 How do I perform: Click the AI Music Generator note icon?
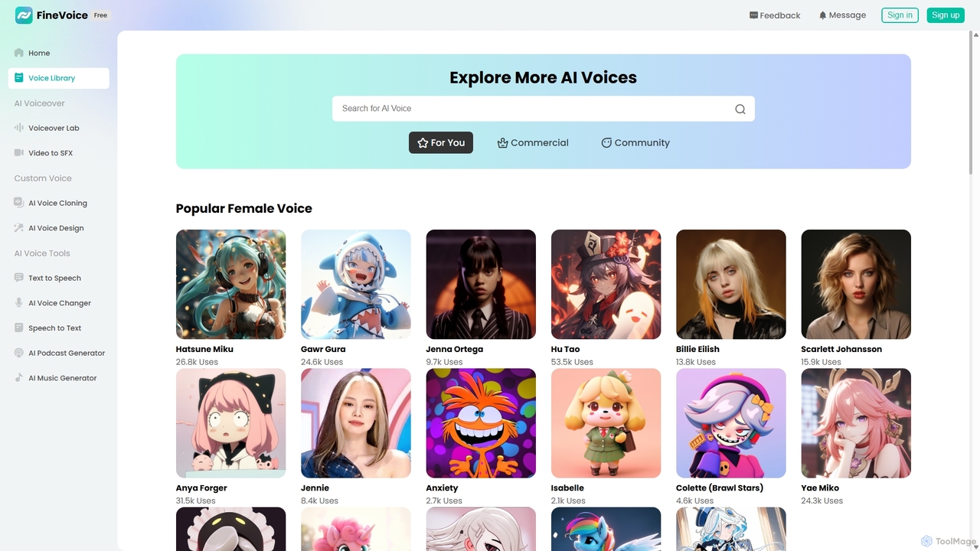tap(19, 378)
